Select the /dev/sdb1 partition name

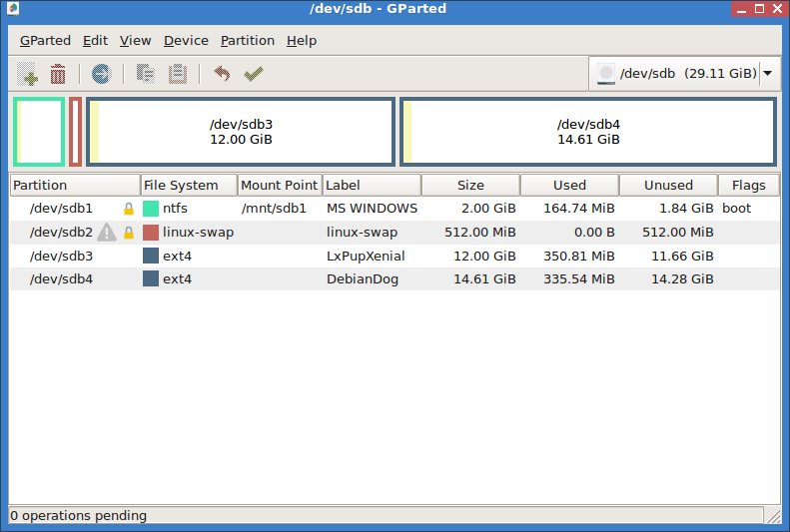(x=61, y=209)
